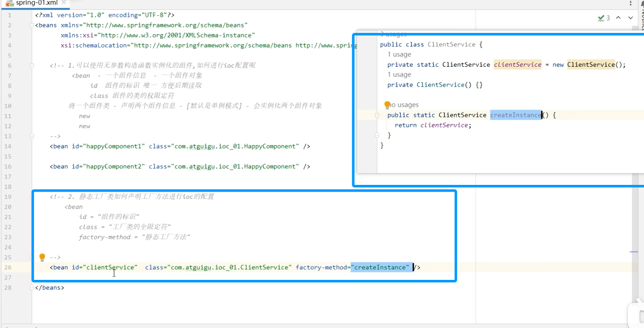644x328 pixels.
Task: Click the intention lightbulb beside line 25
Action: [x=42, y=257]
